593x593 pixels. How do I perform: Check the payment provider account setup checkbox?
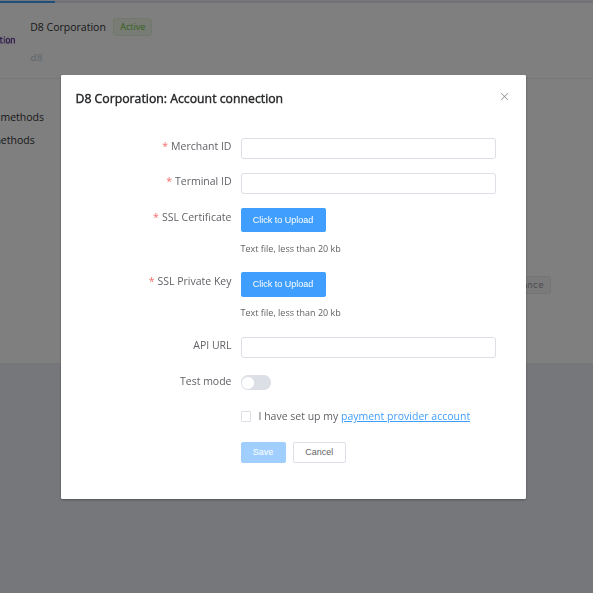(x=246, y=416)
